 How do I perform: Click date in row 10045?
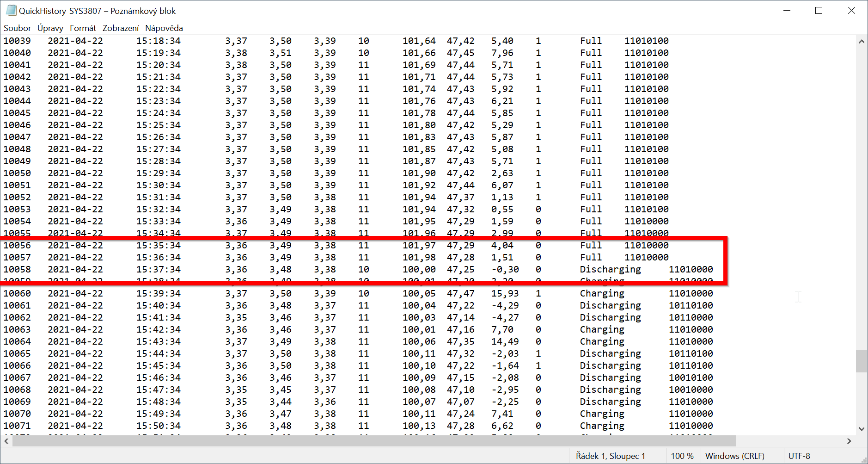[x=75, y=113]
